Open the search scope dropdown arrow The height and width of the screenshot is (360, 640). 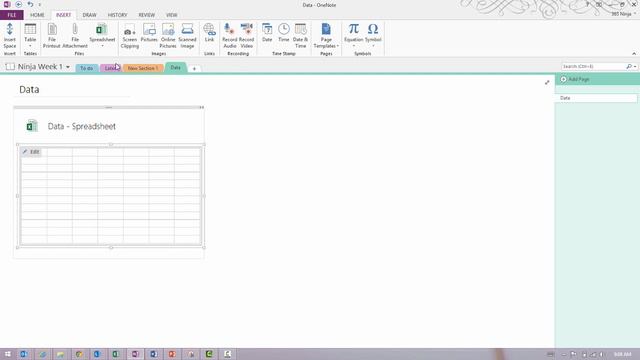click(635, 67)
